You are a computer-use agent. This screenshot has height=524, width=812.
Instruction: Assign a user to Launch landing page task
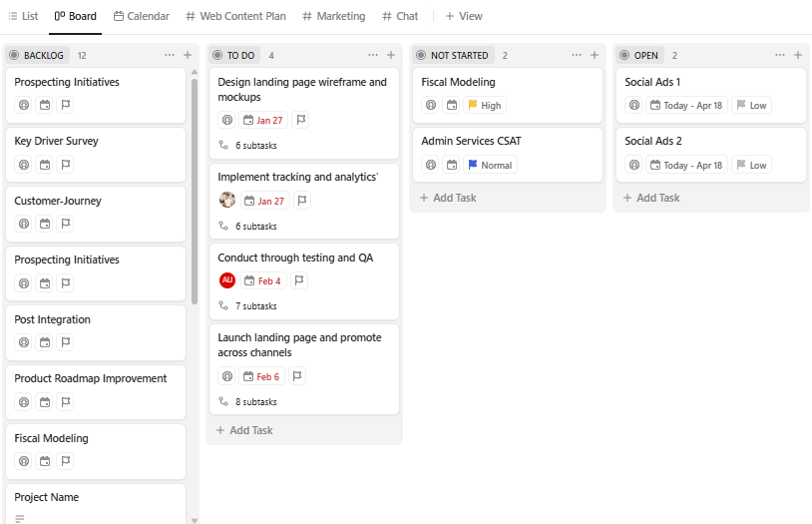pos(227,377)
